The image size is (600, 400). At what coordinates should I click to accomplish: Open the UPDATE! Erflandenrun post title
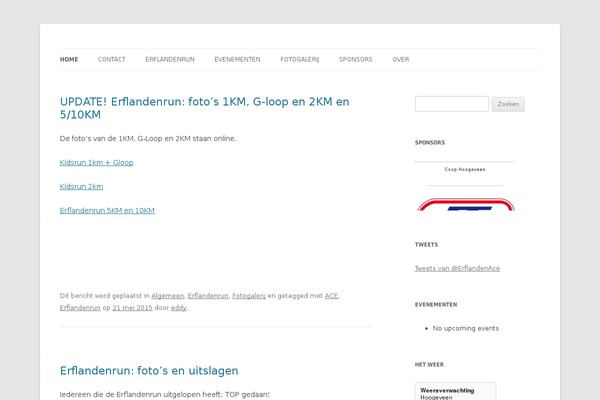coord(204,108)
